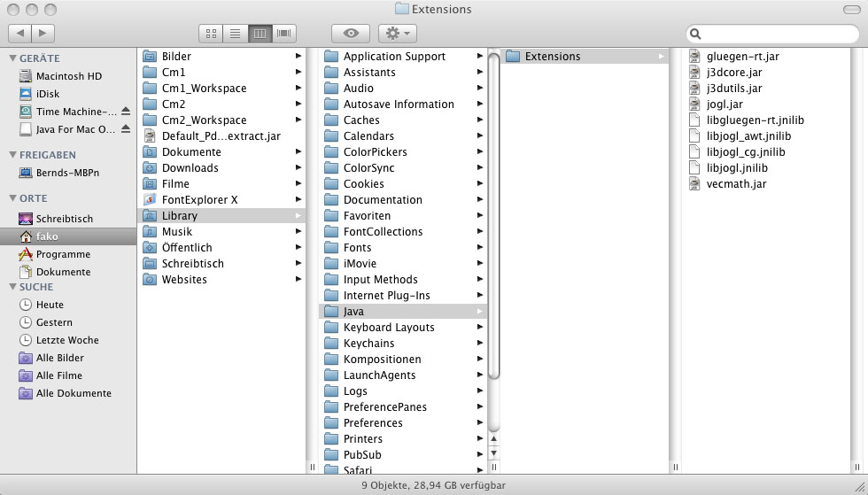Open the Bernds-MBPn shared computer
The width and height of the screenshot is (868, 495).
68,173
